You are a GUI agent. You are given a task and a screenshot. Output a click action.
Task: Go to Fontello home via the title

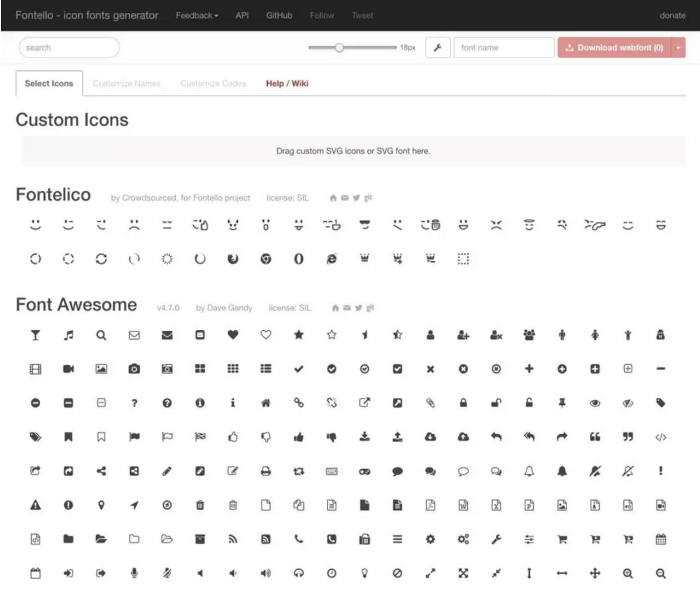point(87,15)
